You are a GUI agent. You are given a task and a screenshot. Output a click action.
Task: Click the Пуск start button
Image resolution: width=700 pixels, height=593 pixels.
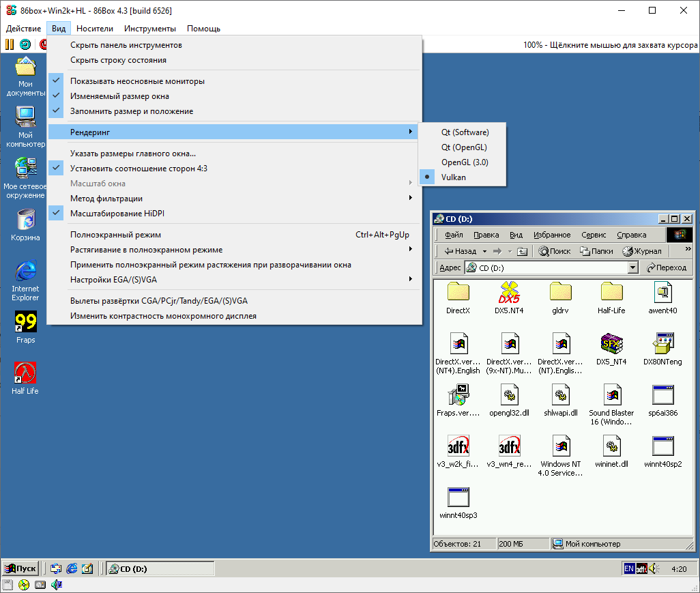tap(20, 568)
